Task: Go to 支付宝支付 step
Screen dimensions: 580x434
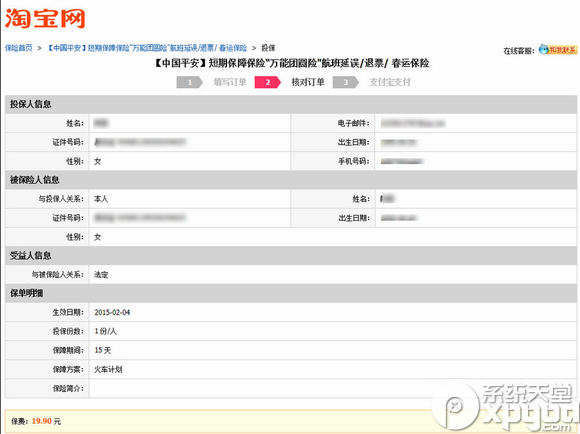Action: (390, 82)
